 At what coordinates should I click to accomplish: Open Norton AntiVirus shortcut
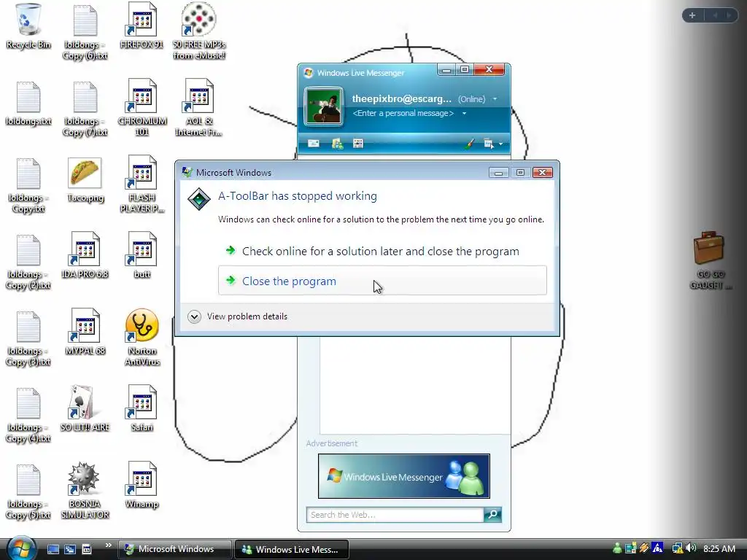coord(142,326)
